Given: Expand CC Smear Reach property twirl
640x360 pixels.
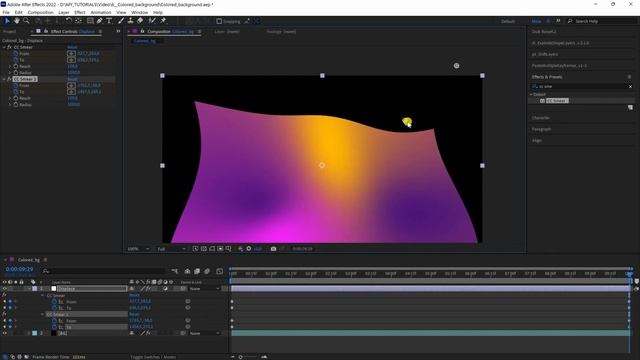Looking at the screenshot, I should pos(10,66).
